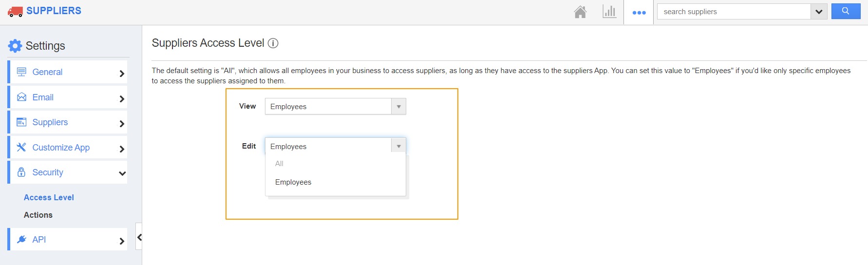Click the three dots more options icon
Image resolution: width=868 pixels, height=265 pixels.
(639, 13)
